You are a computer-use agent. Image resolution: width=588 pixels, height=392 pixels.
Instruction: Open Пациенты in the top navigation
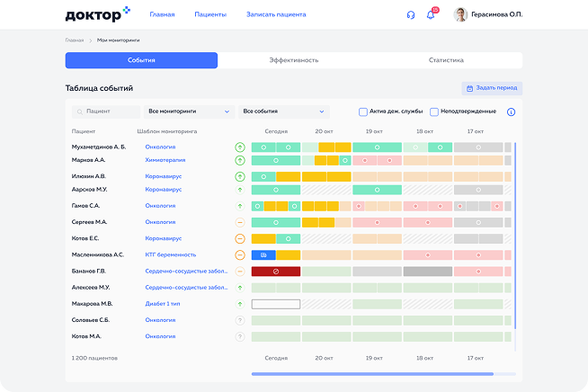click(x=210, y=15)
